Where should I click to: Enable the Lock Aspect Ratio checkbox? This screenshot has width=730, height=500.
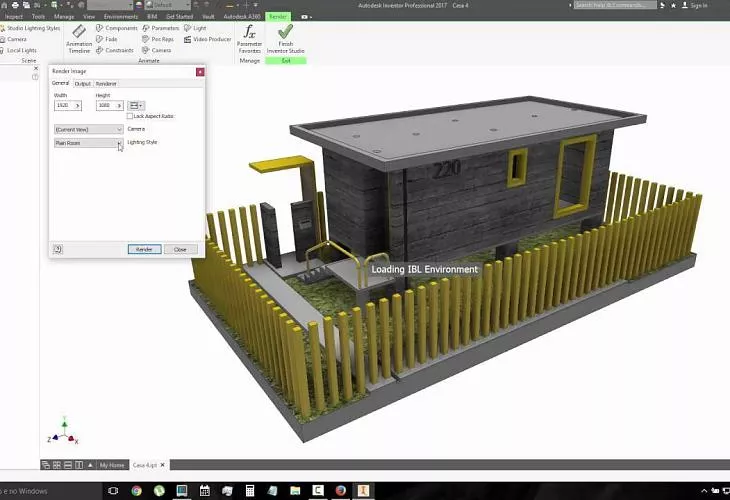(130, 116)
